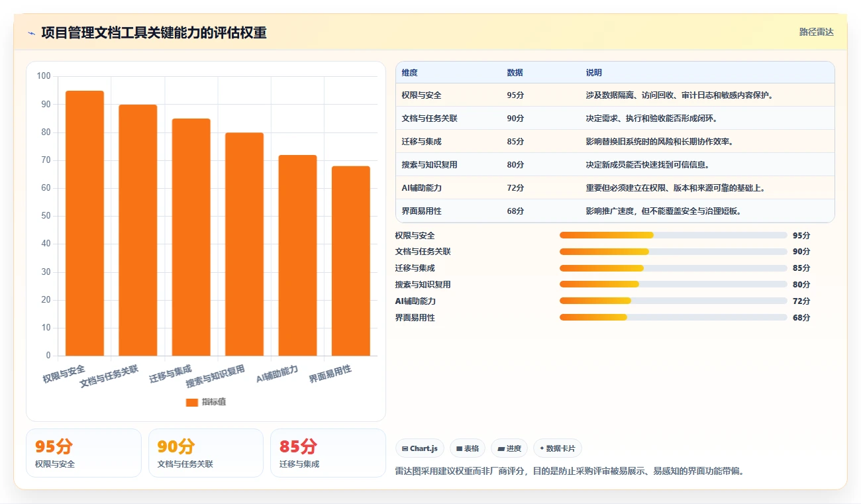Click the blue icon beside the page title
The height and width of the screenshot is (504, 861).
[31, 33]
